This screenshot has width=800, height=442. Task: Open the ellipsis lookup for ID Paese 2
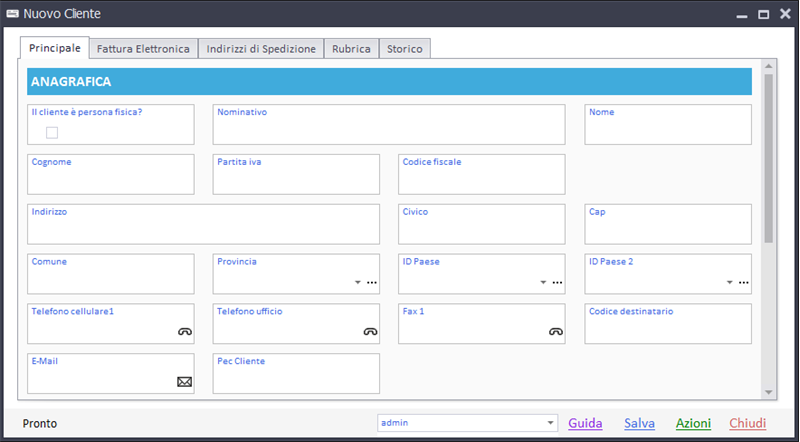click(744, 282)
